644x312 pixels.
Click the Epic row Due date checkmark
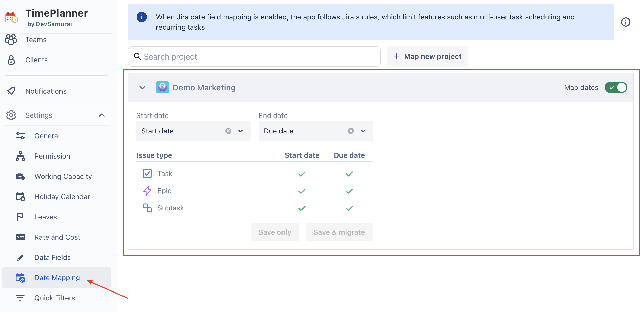(349, 191)
